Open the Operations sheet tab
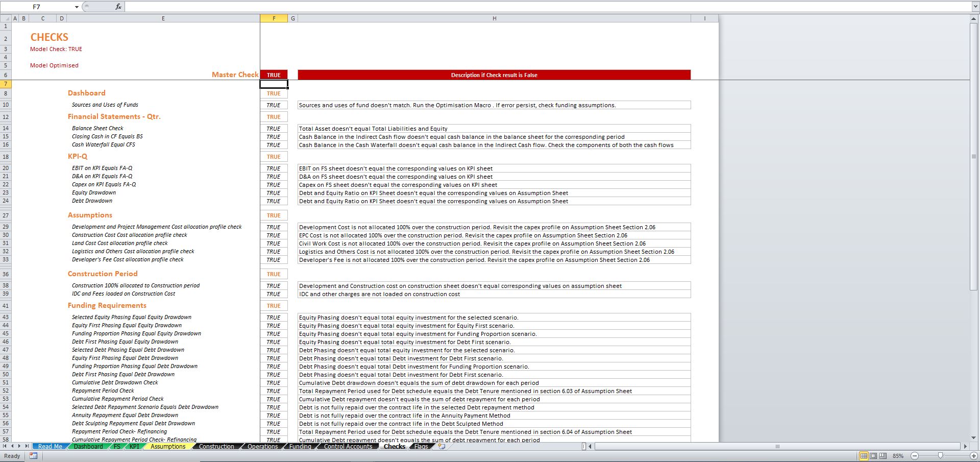Image resolution: width=980 pixels, height=462 pixels. pyautogui.click(x=263, y=446)
